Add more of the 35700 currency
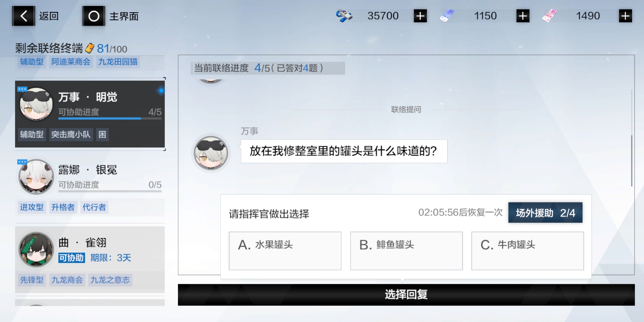 [420, 16]
